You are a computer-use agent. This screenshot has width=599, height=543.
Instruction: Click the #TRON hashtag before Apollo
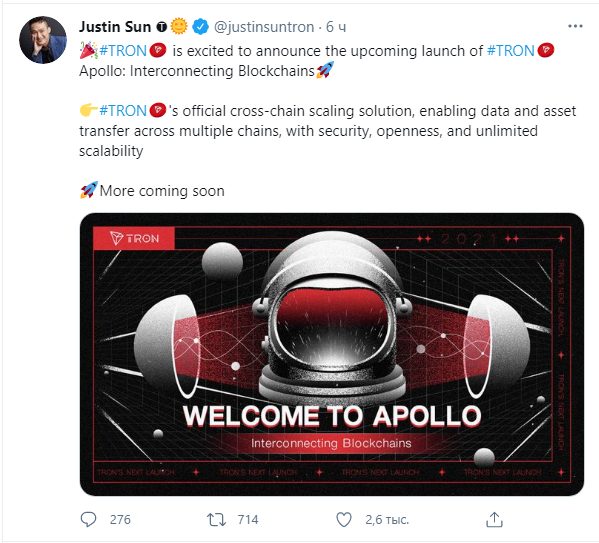511,51
